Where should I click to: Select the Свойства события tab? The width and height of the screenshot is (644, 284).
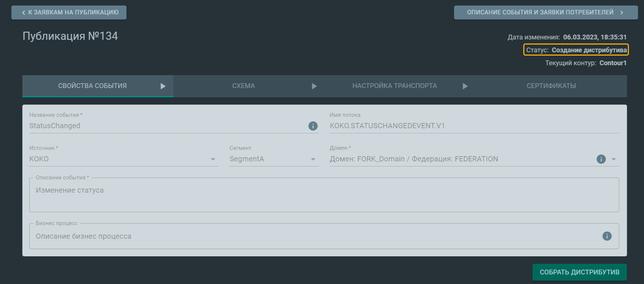[92, 86]
